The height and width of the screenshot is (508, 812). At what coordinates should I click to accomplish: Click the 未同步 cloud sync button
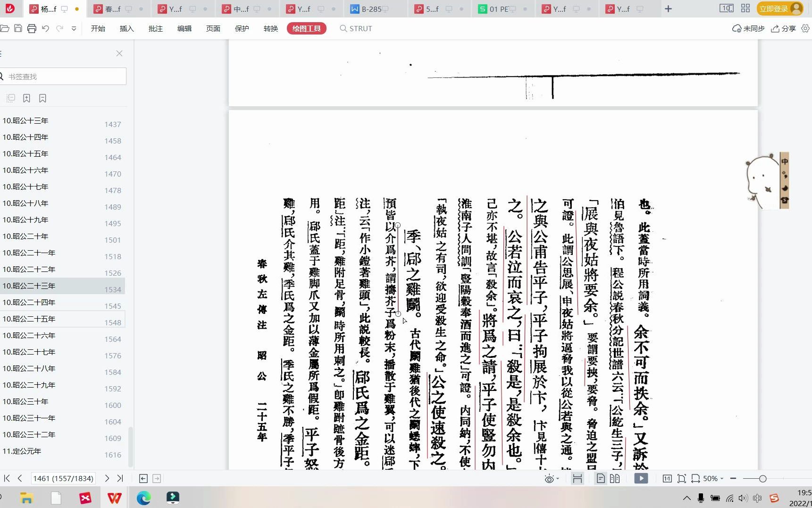[x=748, y=28]
